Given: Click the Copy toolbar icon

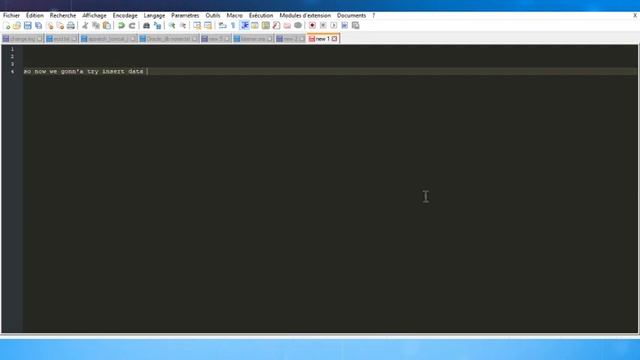Looking at the screenshot, I should tap(96, 26).
